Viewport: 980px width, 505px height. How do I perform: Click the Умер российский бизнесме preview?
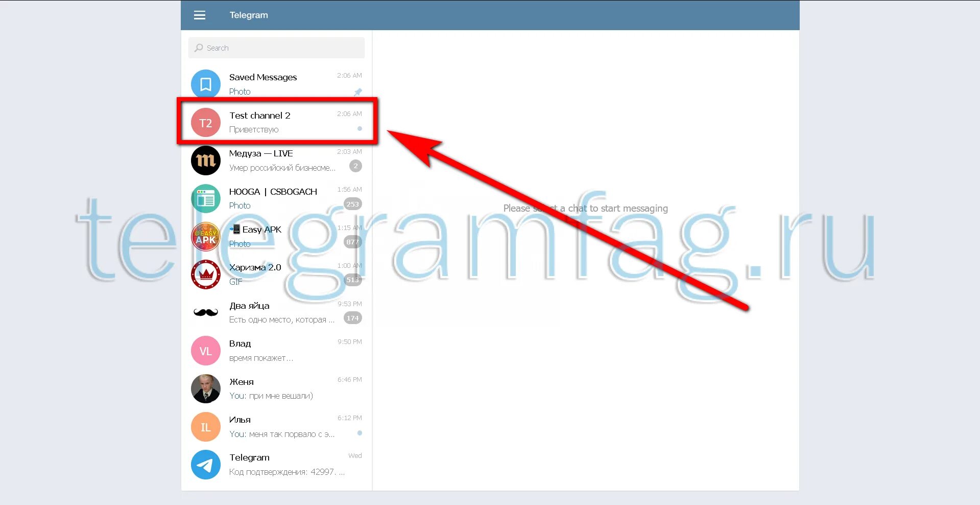pyautogui.click(x=282, y=168)
